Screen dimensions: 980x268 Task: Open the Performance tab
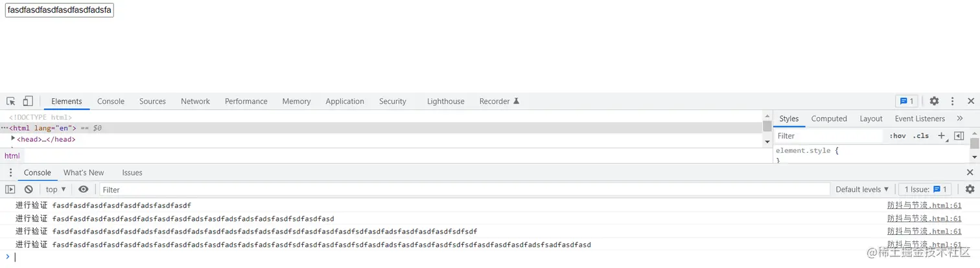coord(246,101)
